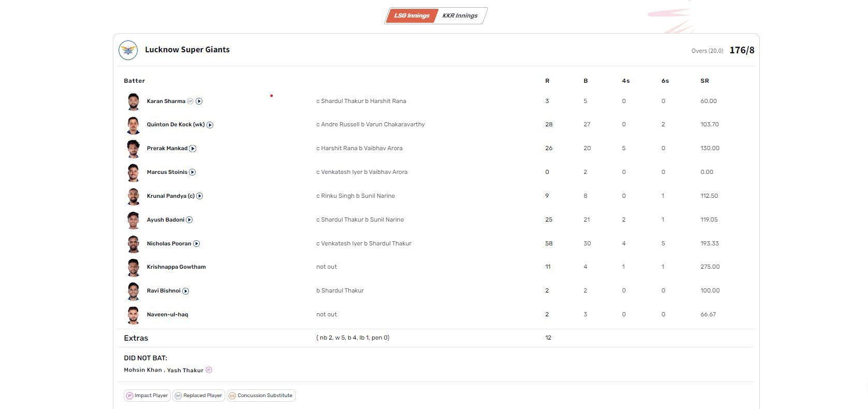The width and height of the screenshot is (868, 409).
Task: Open Ravi Bishnoi's player photo
Action: pyautogui.click(x=133, y=291)
